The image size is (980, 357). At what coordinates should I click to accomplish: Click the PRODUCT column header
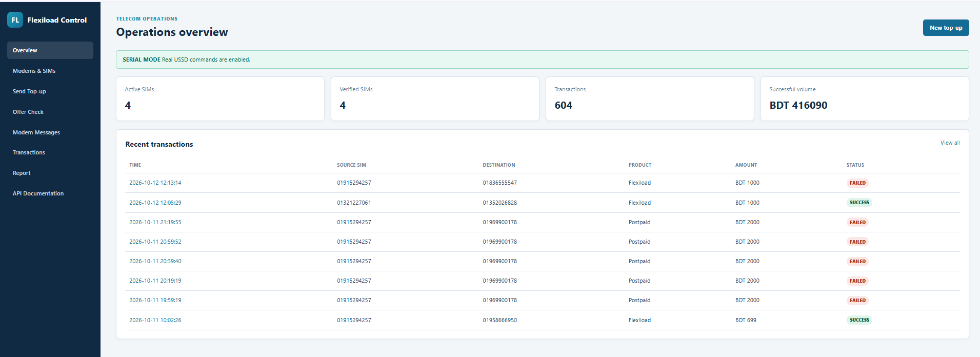tap(640, 165)
